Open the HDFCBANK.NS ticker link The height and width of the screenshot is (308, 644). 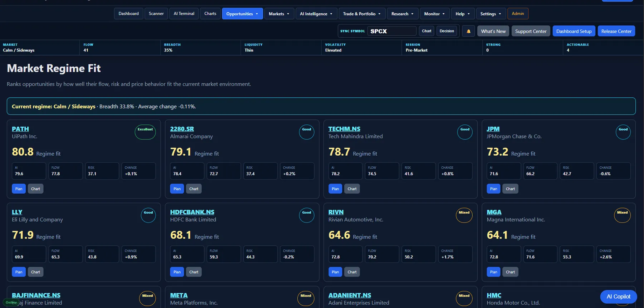[x=192, y=212]
